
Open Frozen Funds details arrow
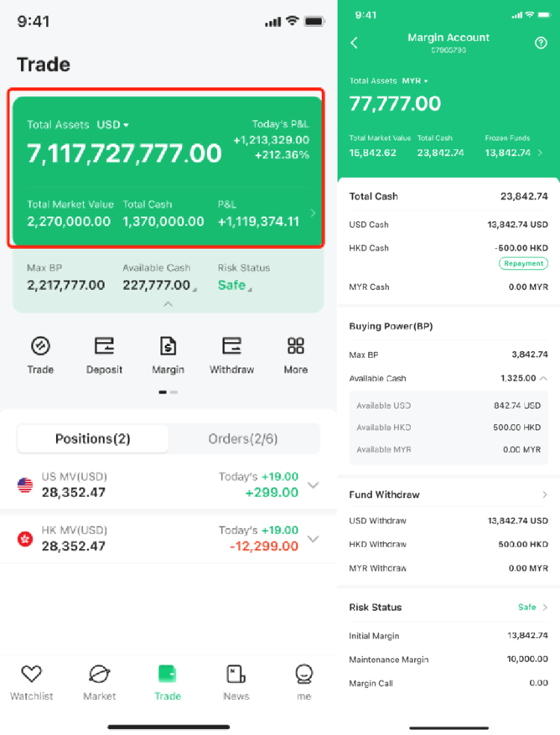coord(541,153)
